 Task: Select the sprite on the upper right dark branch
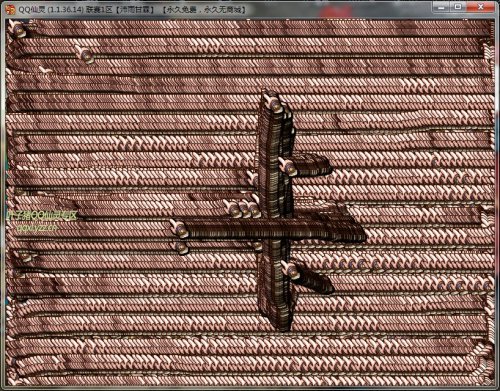tap(288, 167)
